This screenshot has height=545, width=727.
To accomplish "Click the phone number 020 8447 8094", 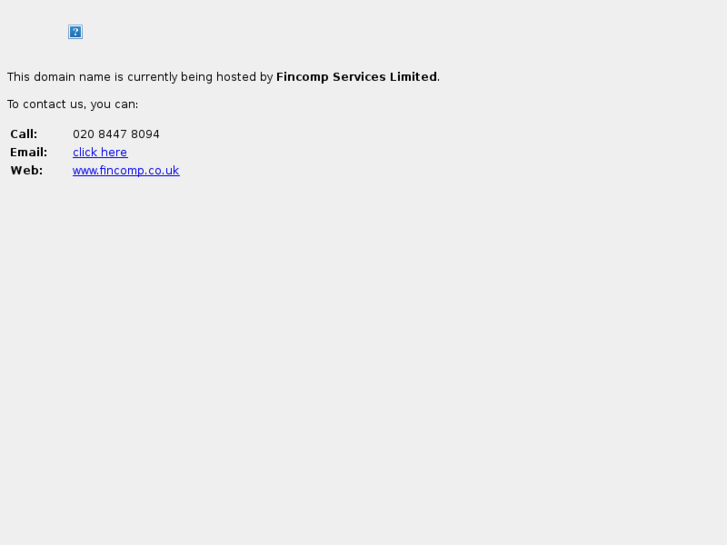I will pyautogui.click(x=116, y=134).
